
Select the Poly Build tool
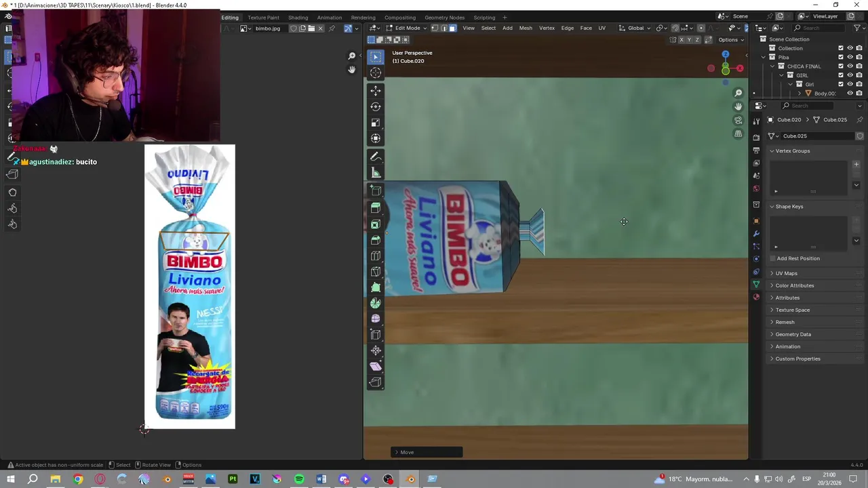[376, 287]
